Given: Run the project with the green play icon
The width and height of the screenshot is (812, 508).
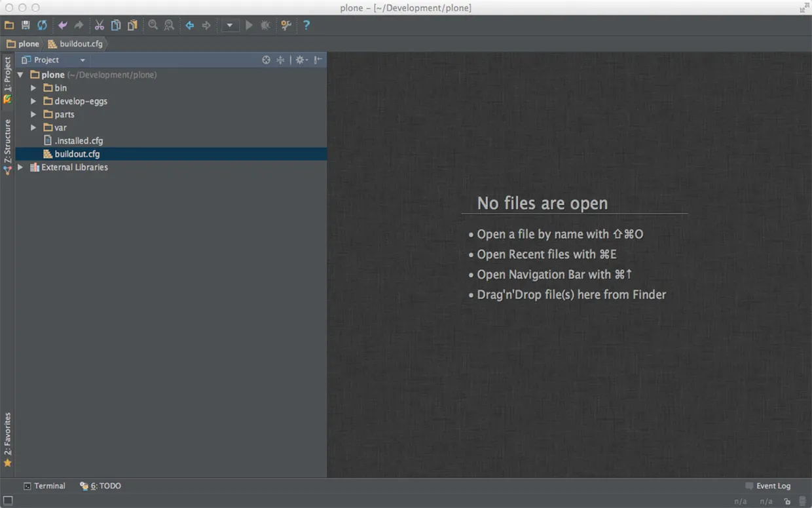Looking at the screenshot, I should tap(249, 25).
